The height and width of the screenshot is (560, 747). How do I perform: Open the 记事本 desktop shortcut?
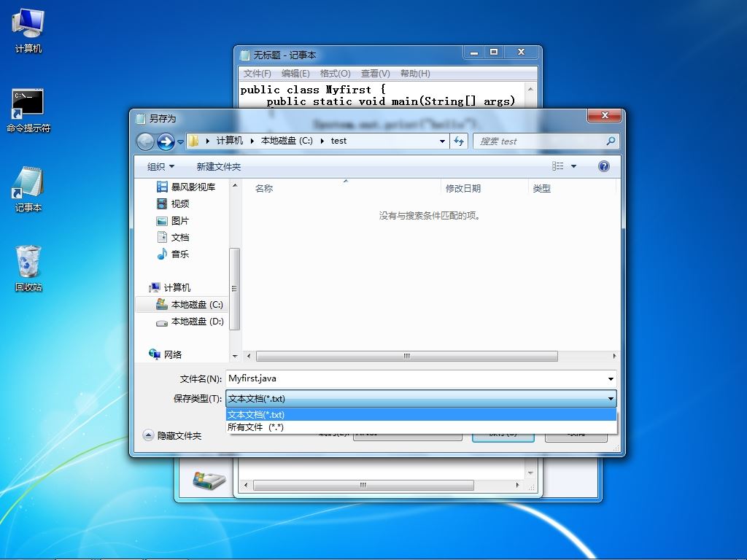point(28,190)
